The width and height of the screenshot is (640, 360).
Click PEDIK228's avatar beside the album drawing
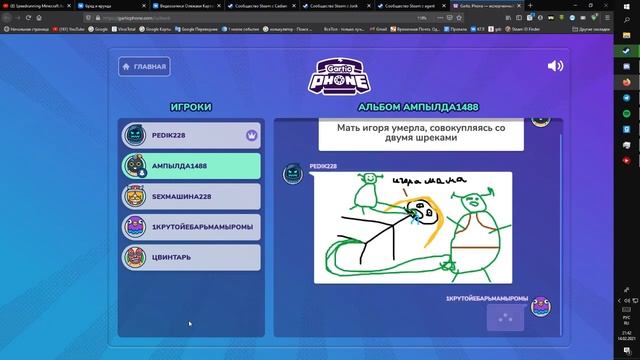pos(293,173)
